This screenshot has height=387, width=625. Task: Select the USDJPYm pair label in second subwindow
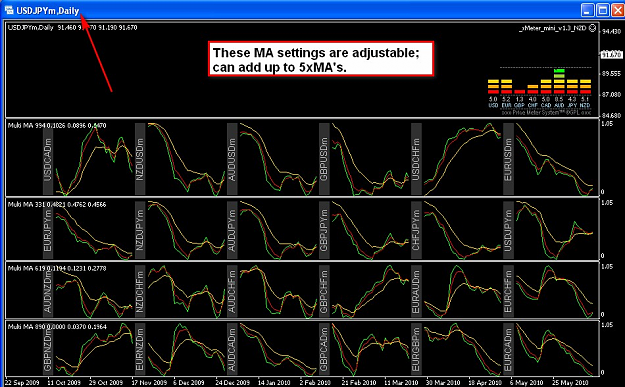508,230
